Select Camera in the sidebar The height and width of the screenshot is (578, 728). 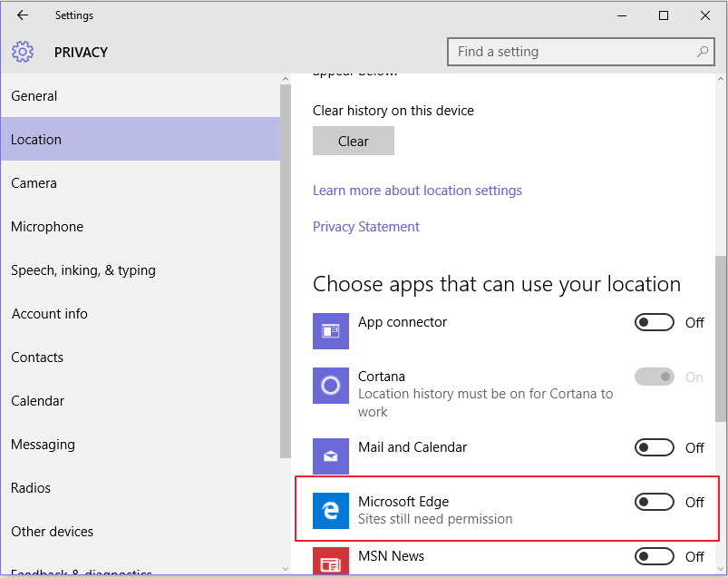click(34, 182)
